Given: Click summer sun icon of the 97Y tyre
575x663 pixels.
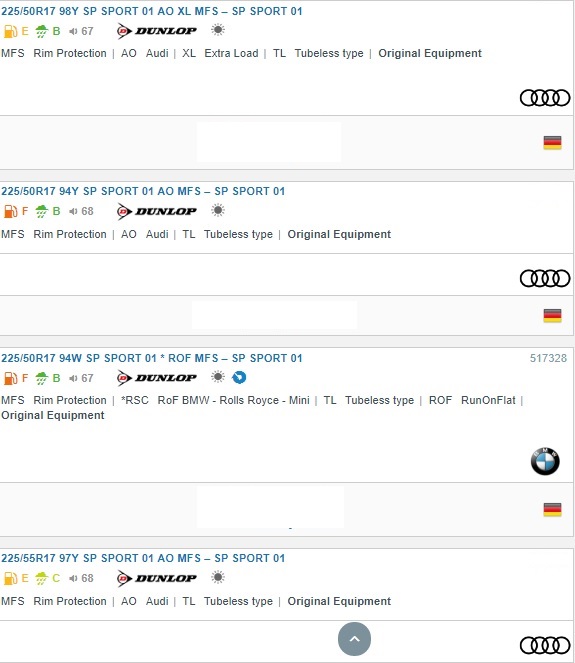Looking at the screenshot, I should pyautogui.click(x=218, y=577).
